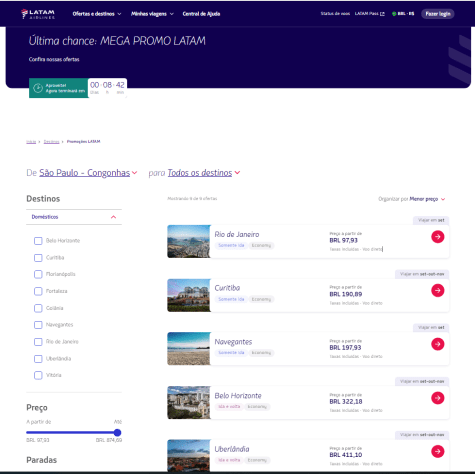
Task: Click the Navegantes price BRL 197,93
Action: click(345, 348)
